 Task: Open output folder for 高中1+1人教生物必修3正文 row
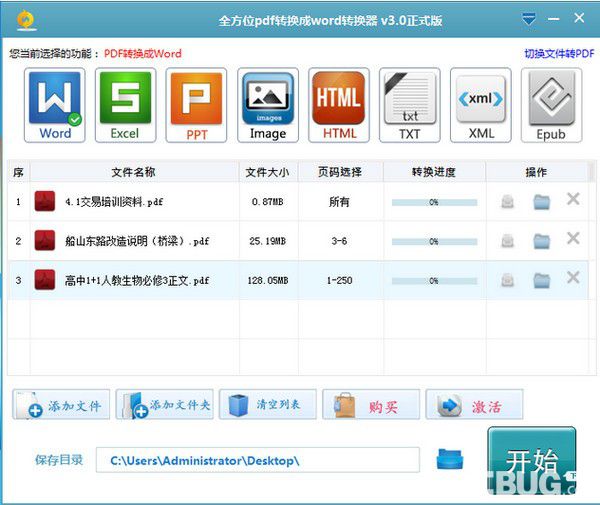tap(541, 280)
